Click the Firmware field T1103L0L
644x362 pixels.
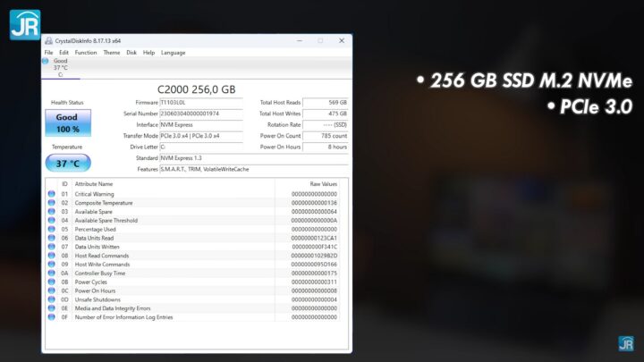[x=201, y=103]
